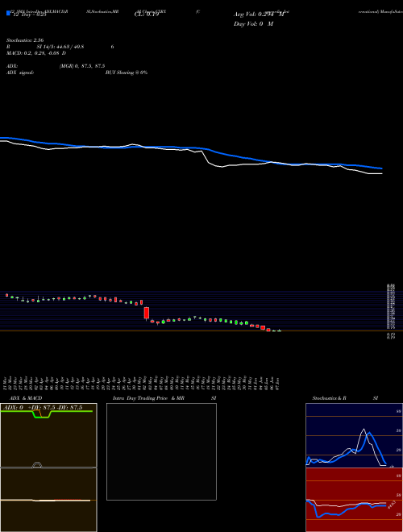403x532 pixels.
Task: Click the blue stochastics chart panel
Action: click(354, 435)
